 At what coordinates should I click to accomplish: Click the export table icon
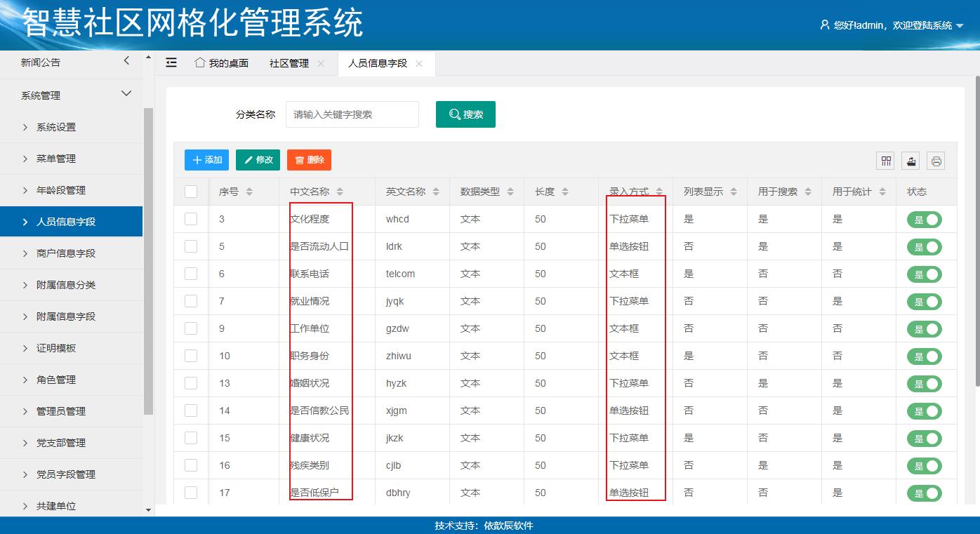911,161
